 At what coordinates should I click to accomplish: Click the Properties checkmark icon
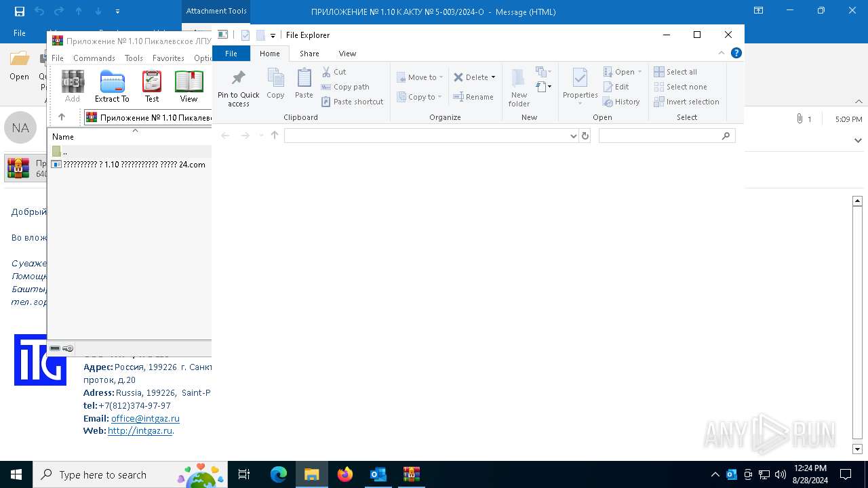580,79
